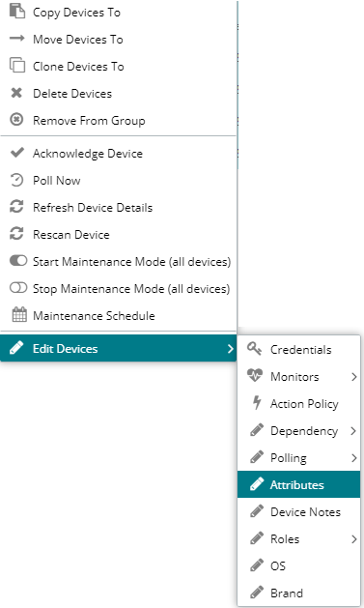Expand the Monitors submenu chevron
This screenshot has width=364, height=608.
(x=354, y=377)
